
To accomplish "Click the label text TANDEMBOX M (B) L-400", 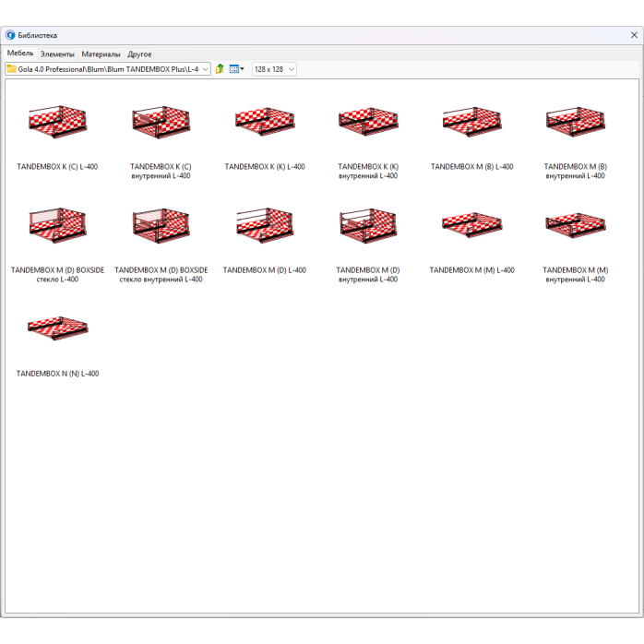I will [471, 167].
